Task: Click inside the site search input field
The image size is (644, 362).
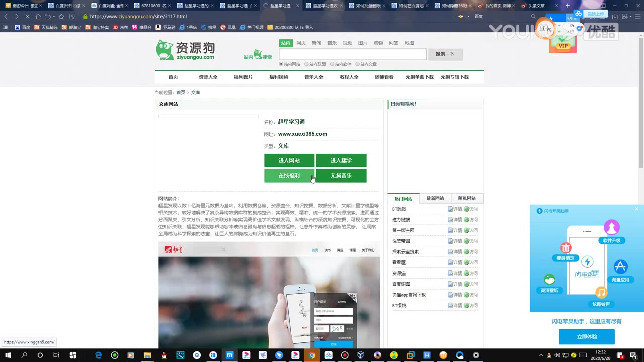Action: pyautogui.click(x=353, y=54)
